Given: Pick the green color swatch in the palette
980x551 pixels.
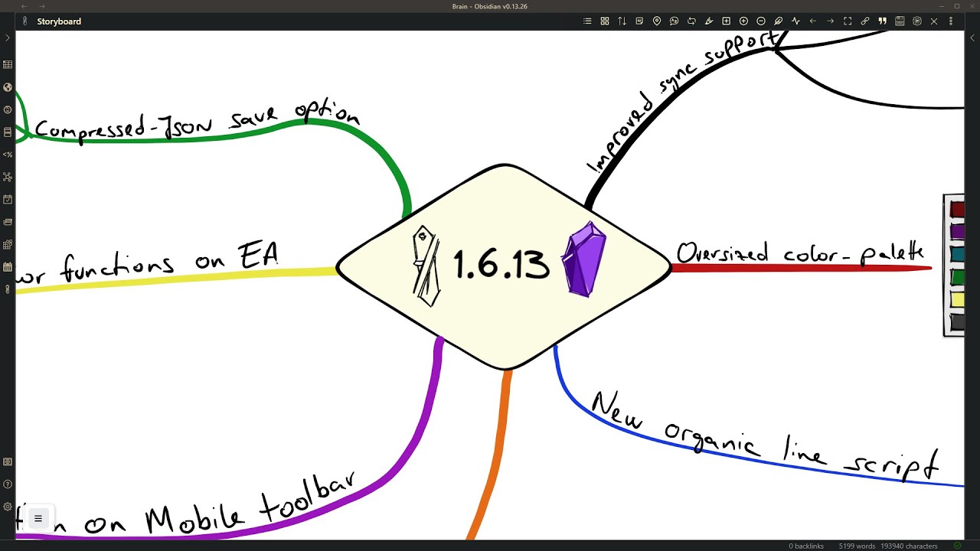Looking at the screenshot, I should pos(957,276).
